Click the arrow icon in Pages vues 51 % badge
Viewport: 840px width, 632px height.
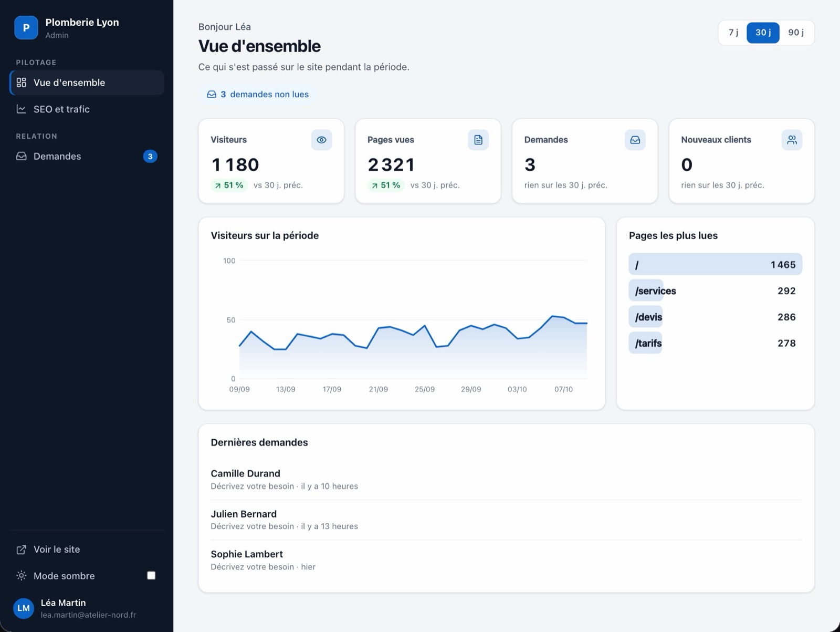click(x=374, y=185)
